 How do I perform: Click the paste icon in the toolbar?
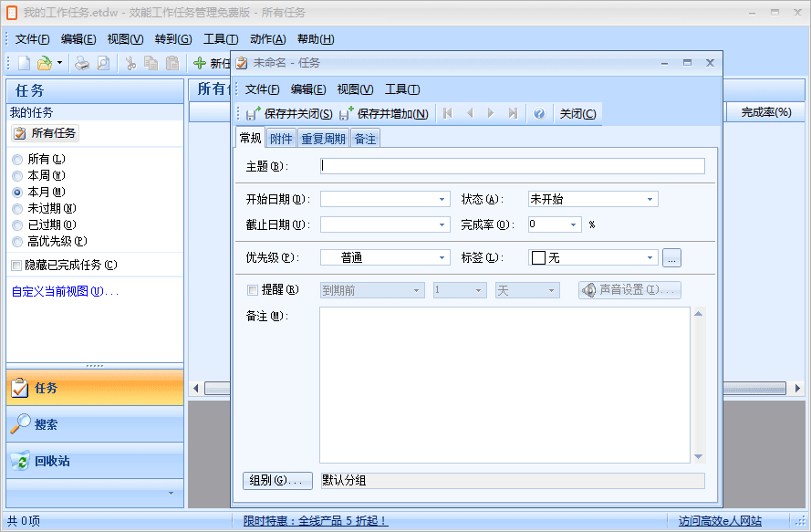172,62
